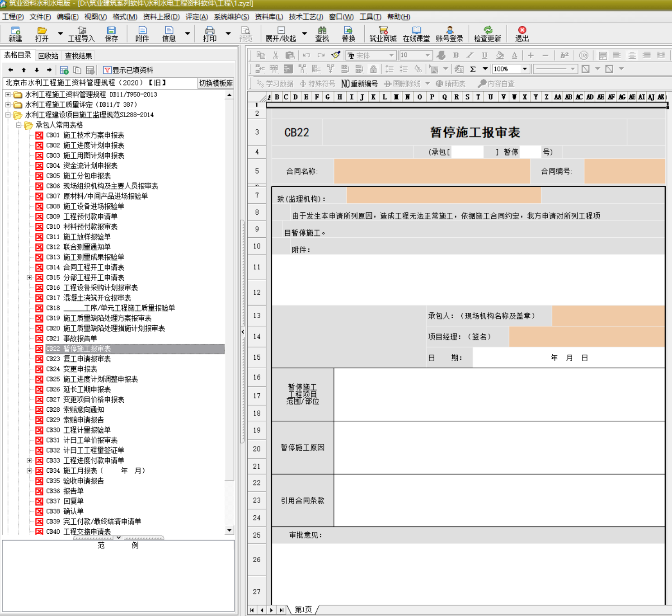The height and width of the screenshot is (616, 672).
Task: Expand 水利工程施工质量评定 folder
Action: point(8,104)
